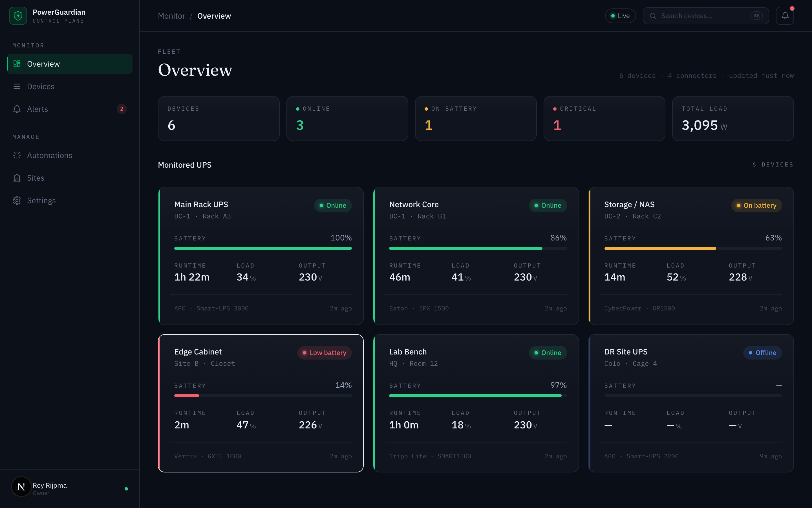Open the Network Core card title

414,204
